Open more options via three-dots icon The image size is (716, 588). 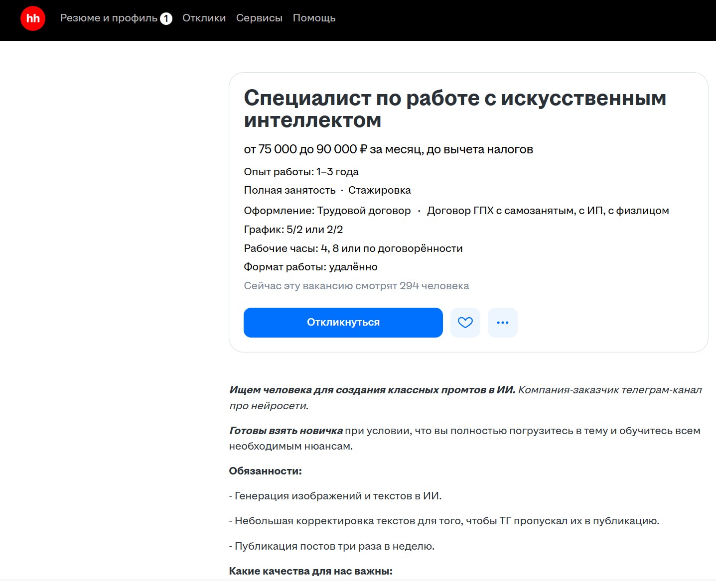click(502, 323)
